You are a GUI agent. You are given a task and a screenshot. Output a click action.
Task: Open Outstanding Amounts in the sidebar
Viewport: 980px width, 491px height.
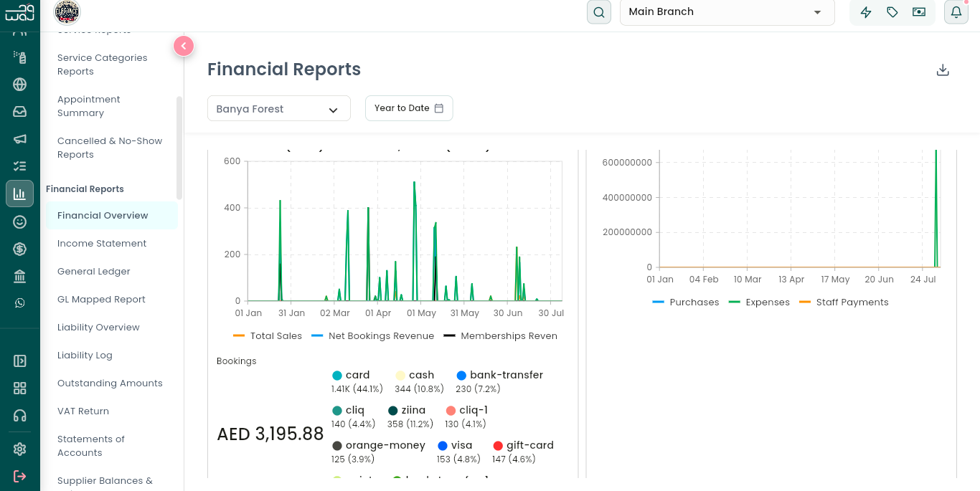click(x=110, y=383)
